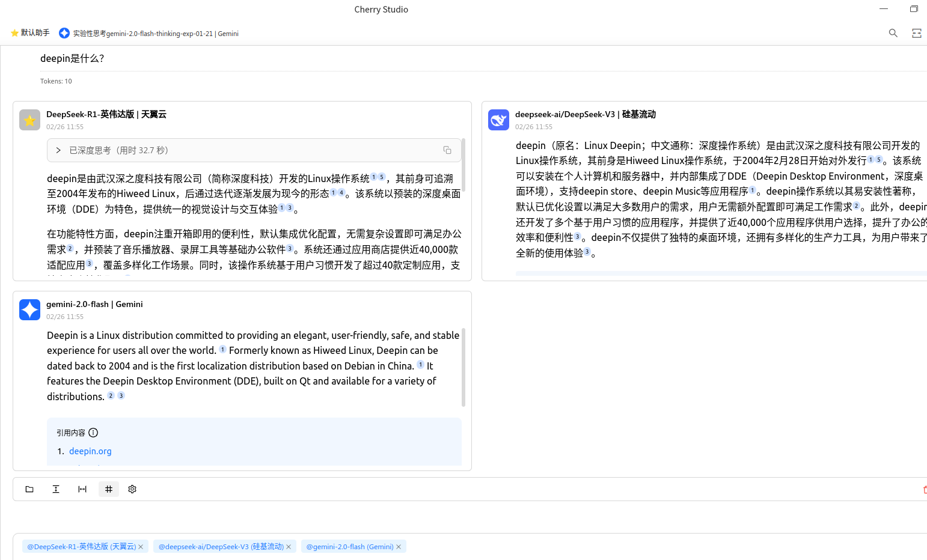Open the search icon in top bar
The width and height of the screenshot is (927, 560).
pyautogui.click(x=893, y=33)
